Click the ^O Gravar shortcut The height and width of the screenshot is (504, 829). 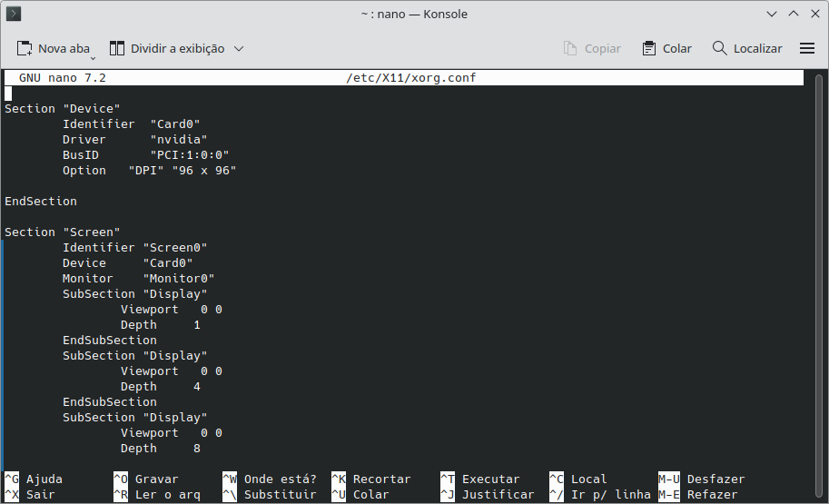point(146,479)
